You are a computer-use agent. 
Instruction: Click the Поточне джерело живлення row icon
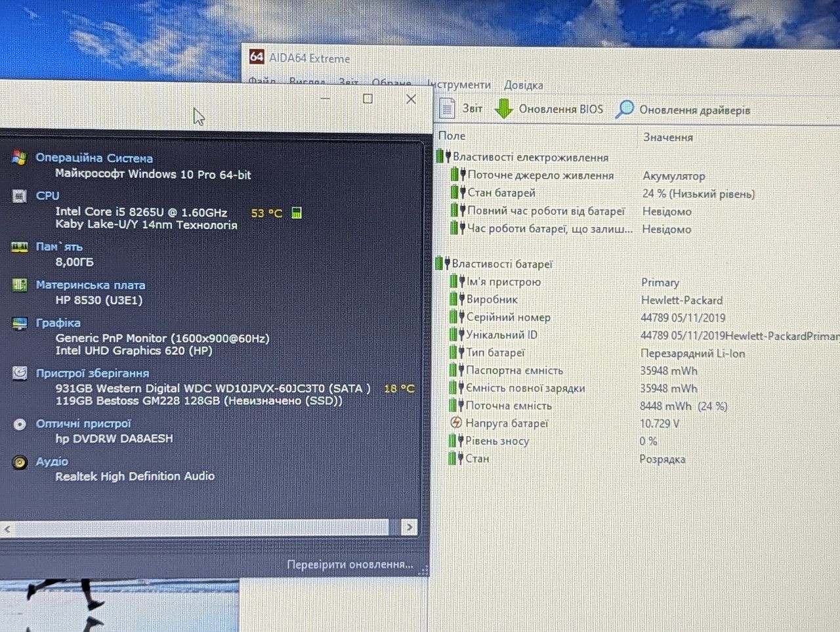pyautogui.click(x=458, y=175)
